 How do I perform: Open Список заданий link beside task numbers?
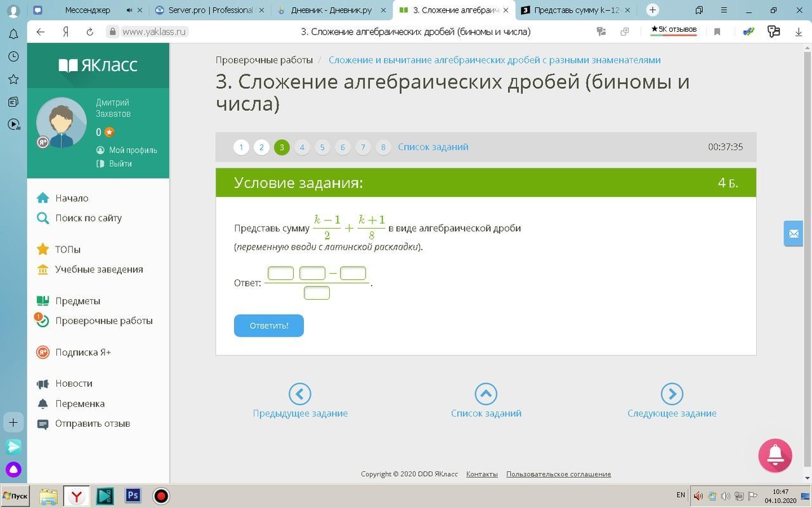point(433,147)
